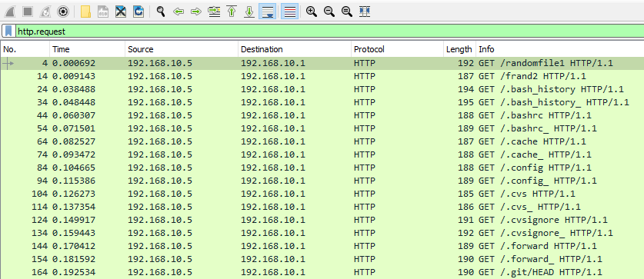The height and width of the screenshot is (279, 644).
Task: Open display filter bookmarks
Action: (x=8, y=32)
